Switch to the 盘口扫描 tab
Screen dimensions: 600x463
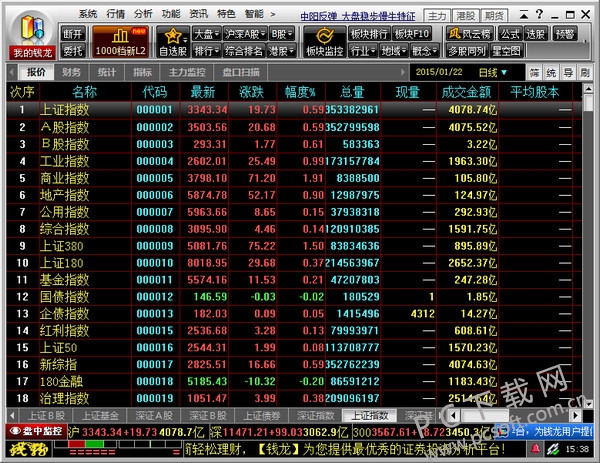click(241, 72)
